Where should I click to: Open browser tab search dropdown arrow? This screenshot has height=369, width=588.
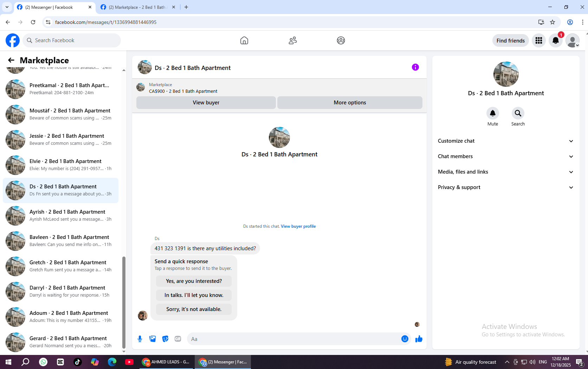coord(7,7)
